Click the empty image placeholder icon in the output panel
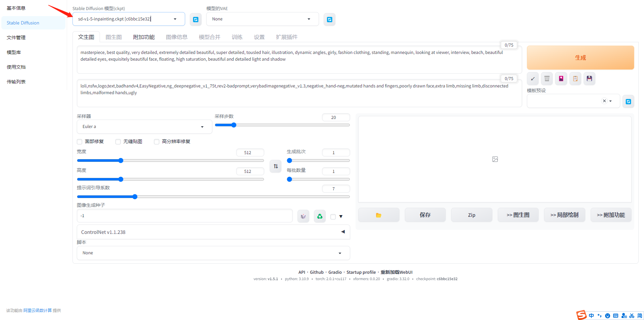Image resolution: width=644 pixels, height=320 pixels. tap(495, 159)
